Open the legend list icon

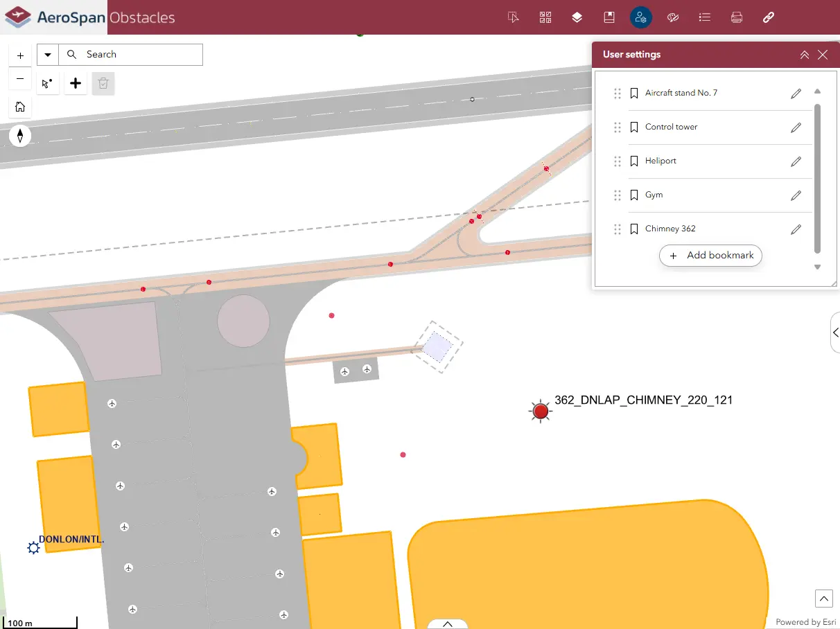point(705,17)
